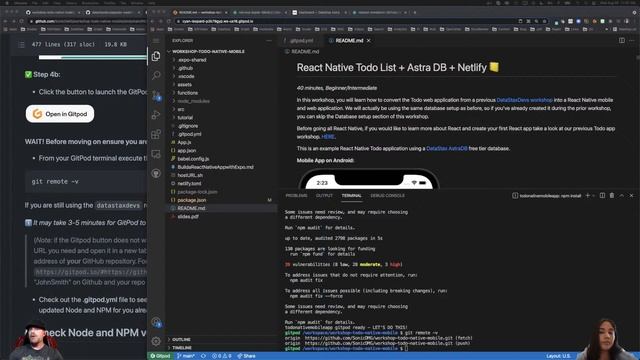The image size is (640, 360).
Task: Follow DataStaxDevs workshop link in README
Action: tap(524, 100)
